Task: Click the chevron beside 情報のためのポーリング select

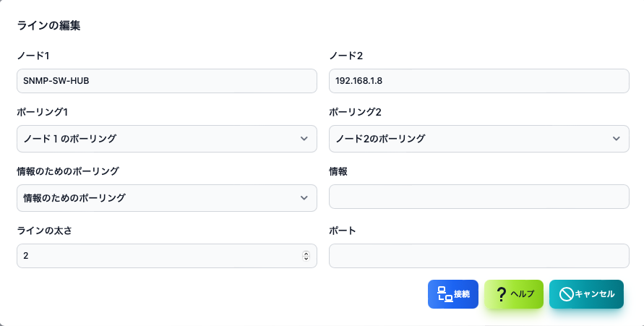Action: (x=304, y=198)
